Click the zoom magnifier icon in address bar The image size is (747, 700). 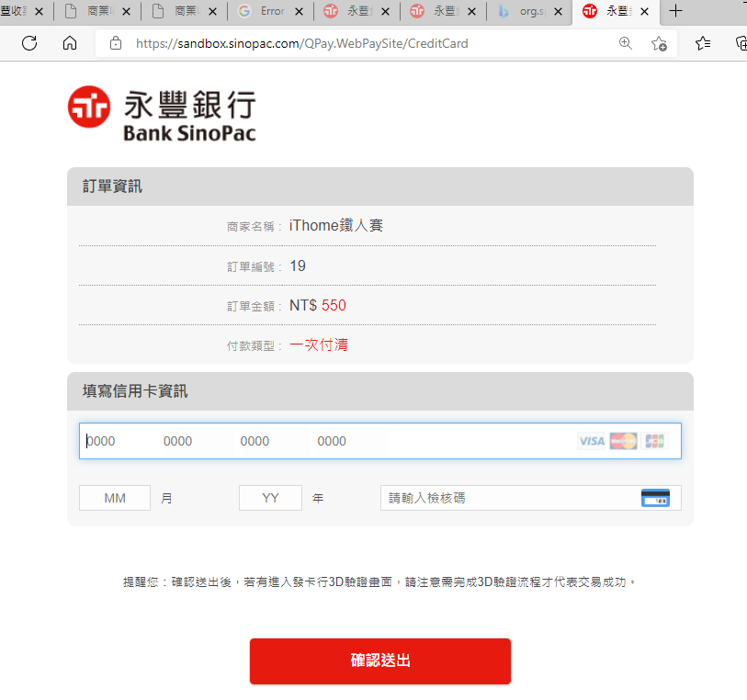coord(625,43)
